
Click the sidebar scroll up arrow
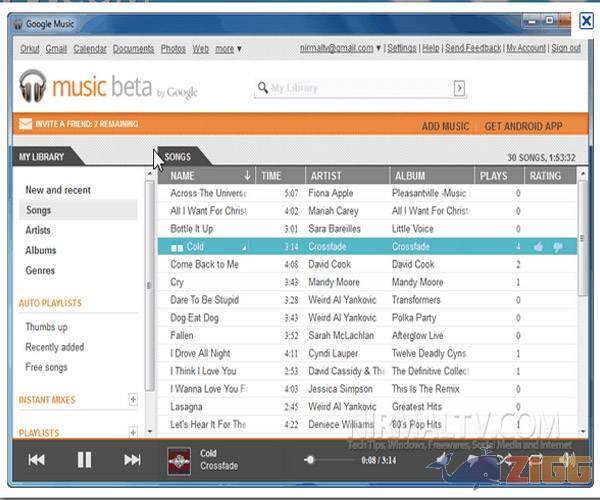(150, 174)
